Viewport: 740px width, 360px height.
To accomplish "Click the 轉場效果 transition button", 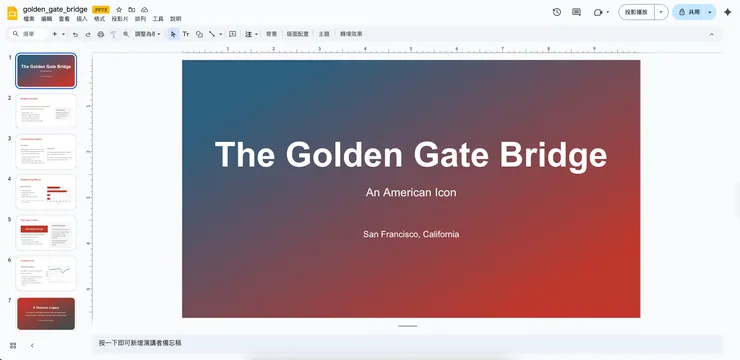I will 351,34.
